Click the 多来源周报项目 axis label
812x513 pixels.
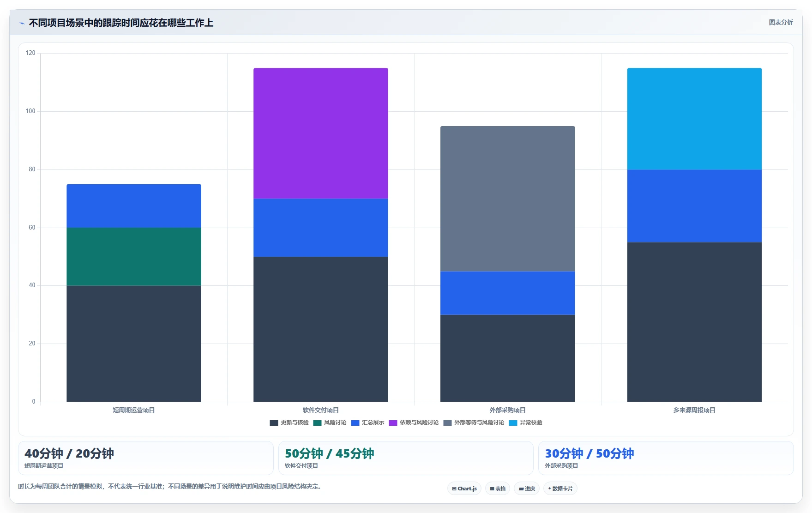(694, 410)
